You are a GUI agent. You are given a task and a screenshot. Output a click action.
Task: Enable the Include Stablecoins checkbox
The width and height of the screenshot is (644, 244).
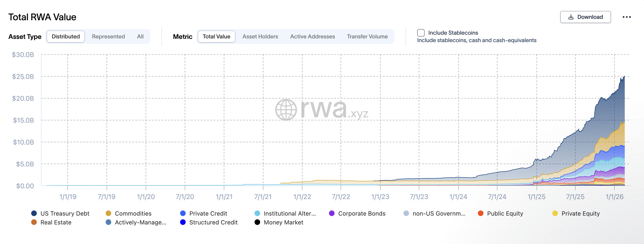point(421,33)
